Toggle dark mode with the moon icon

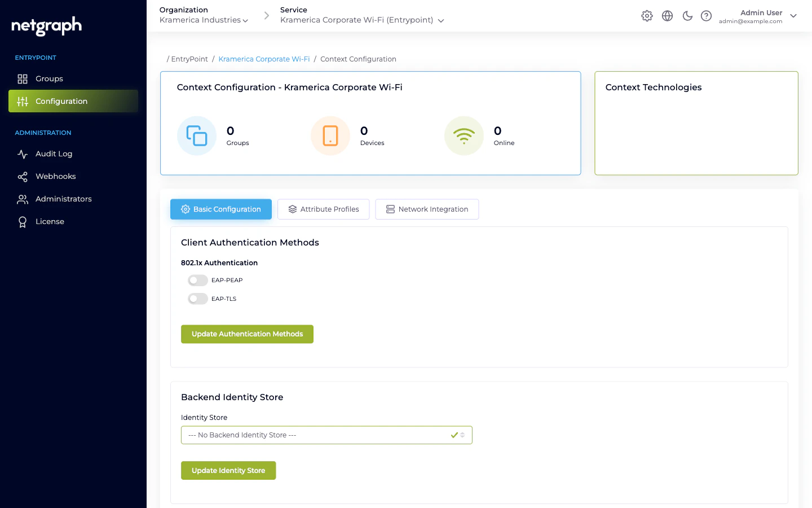click(687, 16)
